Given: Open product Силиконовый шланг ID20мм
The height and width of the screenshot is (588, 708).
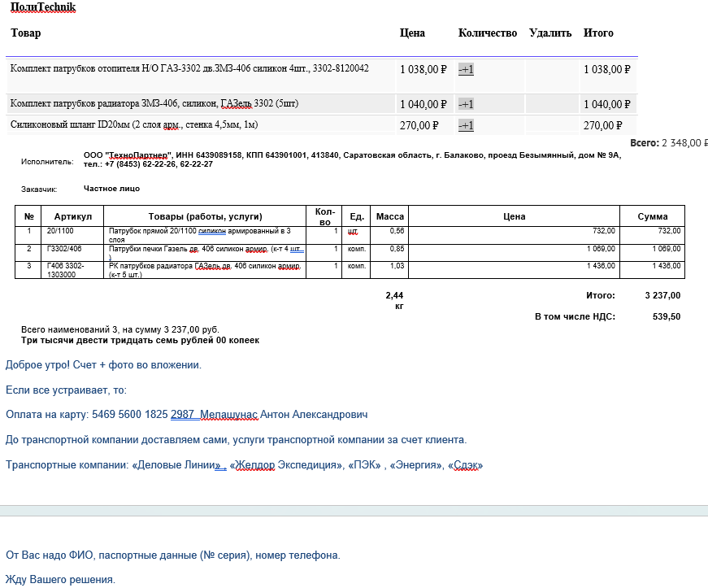Looking at the screenshot, I should click(x=134, y=124).
